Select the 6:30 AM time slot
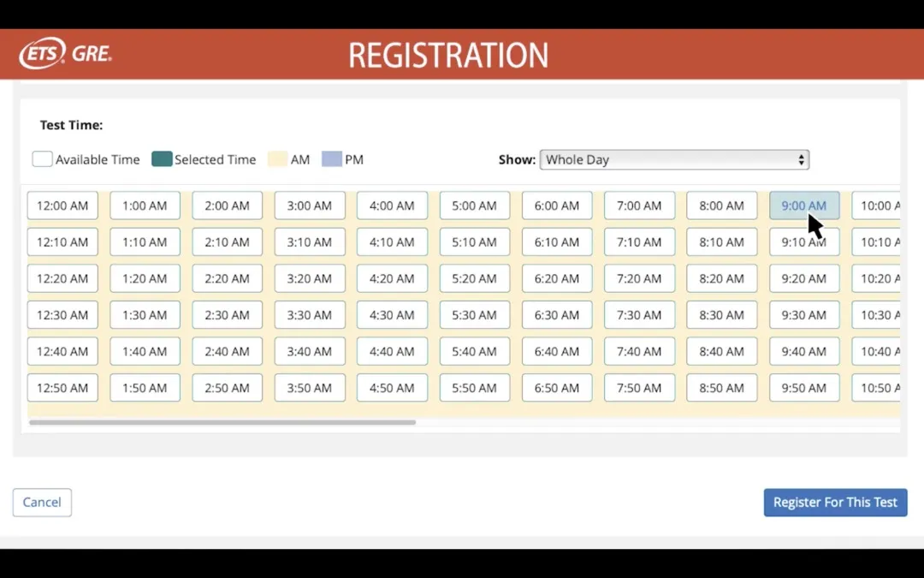Viewport: 924px width, 578px height. (557, 315)
